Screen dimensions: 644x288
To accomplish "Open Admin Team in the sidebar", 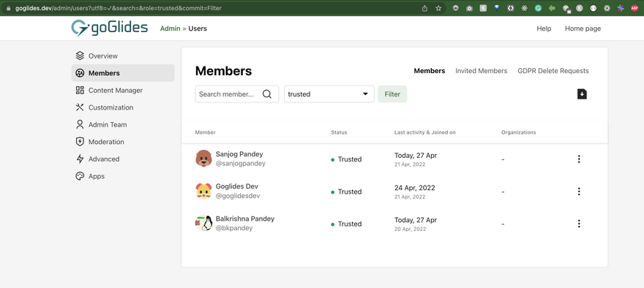I will 123,125.
